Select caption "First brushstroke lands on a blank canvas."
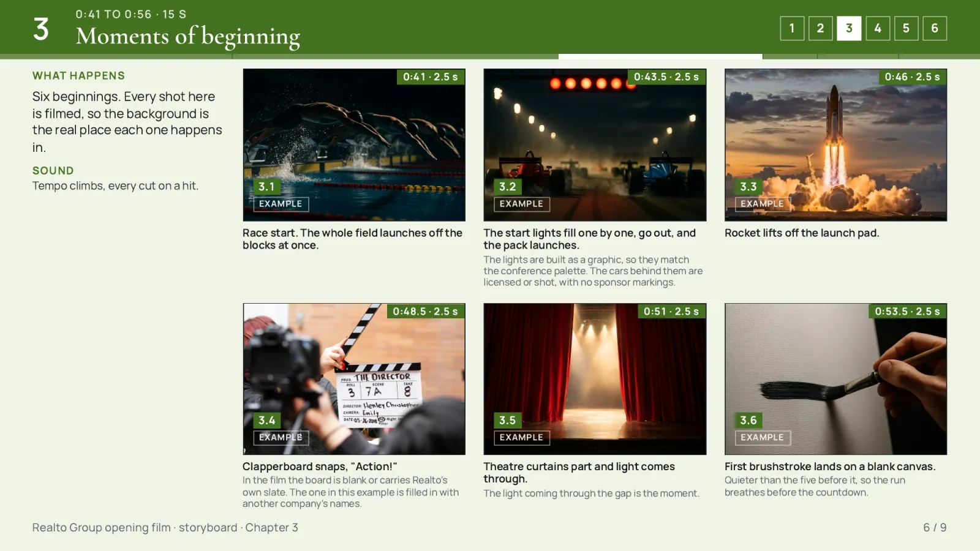Image resolution: width=980 pixels, height=551 pixels. coord(830,467)
